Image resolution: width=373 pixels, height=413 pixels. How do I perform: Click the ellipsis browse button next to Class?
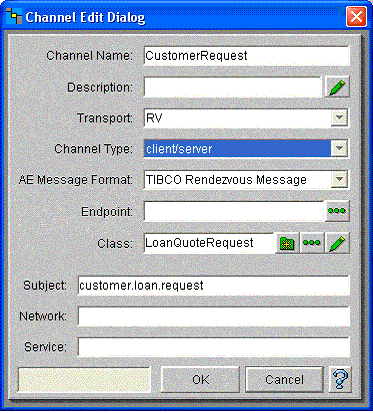tap(312, 243)
